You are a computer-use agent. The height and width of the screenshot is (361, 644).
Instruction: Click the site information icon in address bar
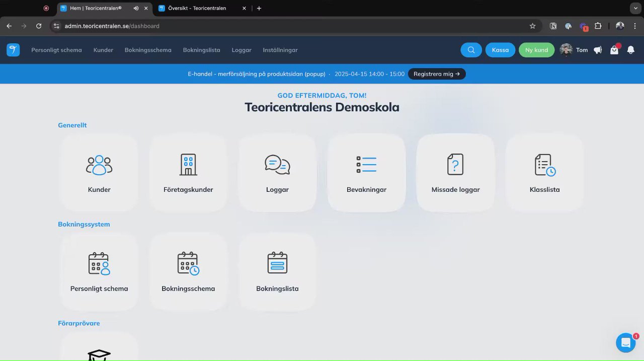(56, 26)
